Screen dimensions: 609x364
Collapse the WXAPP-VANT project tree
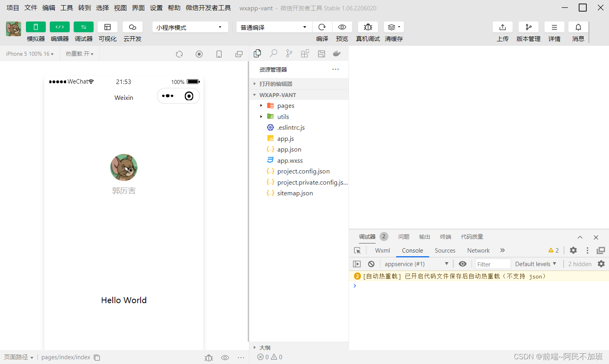point(299,95)
